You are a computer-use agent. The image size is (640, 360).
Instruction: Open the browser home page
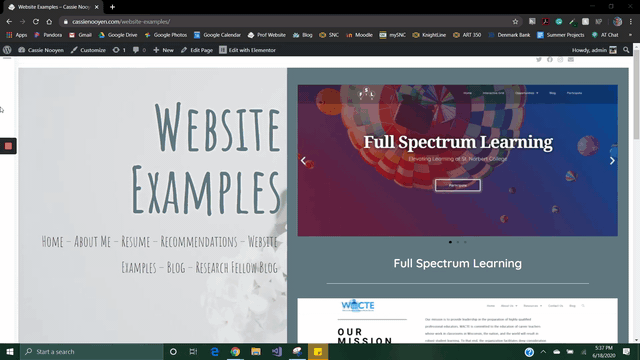coord(49,22)
